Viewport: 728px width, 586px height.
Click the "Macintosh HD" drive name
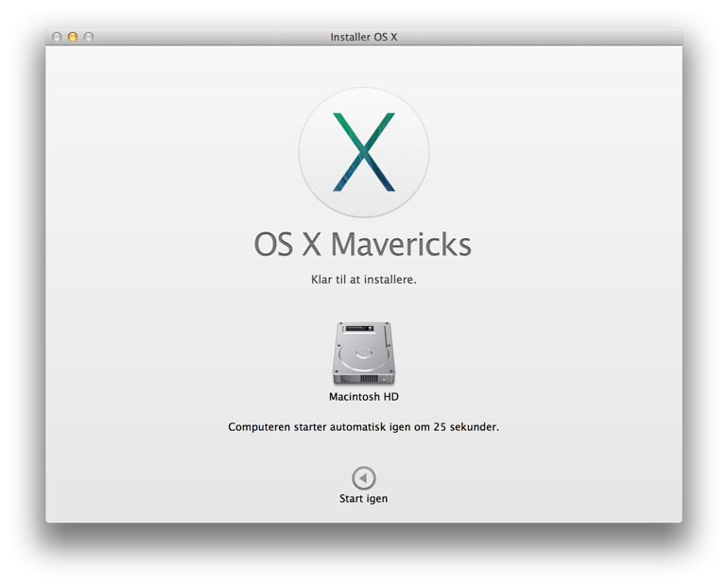[364, 397]
